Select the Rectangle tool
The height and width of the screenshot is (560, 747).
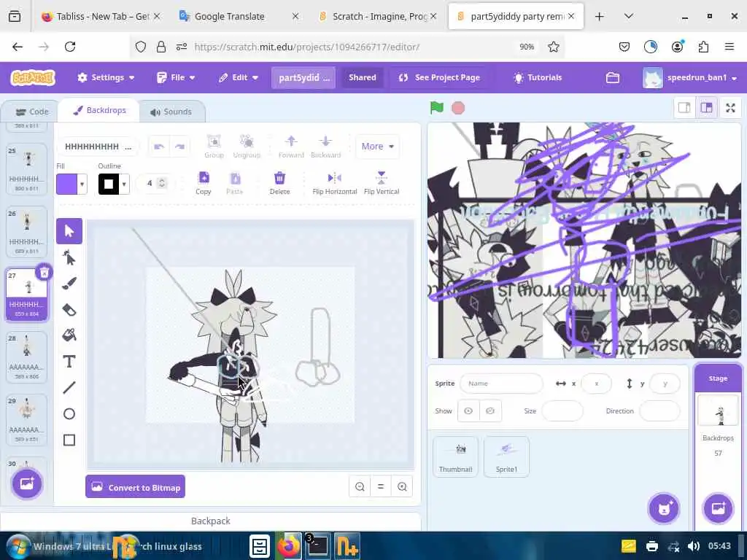pyautogui.click(x=69, y=440)
